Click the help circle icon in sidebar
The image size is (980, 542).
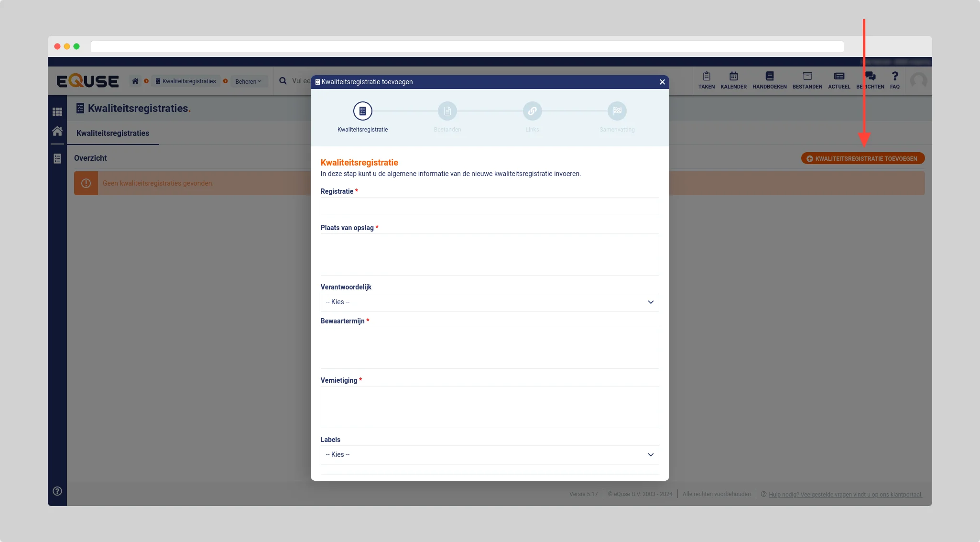point(57,491)
